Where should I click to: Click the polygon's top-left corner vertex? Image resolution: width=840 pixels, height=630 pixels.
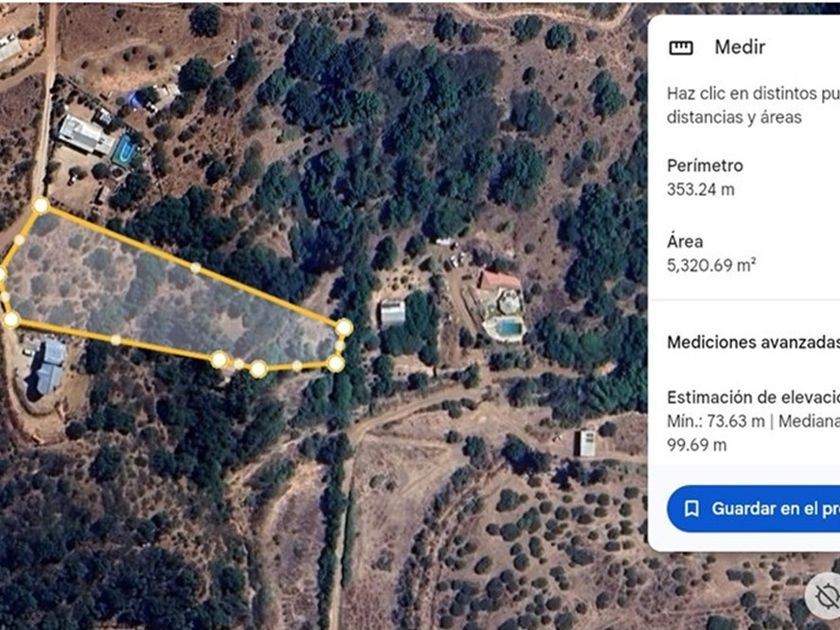pos(41,205)
